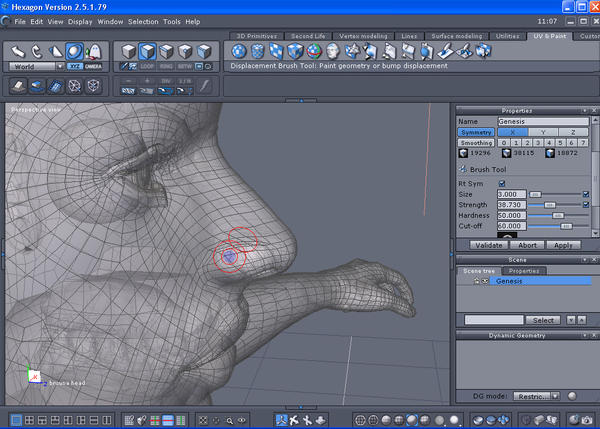Click the Name input field containing Genesis
600x429 pixels.
[542, 121]
